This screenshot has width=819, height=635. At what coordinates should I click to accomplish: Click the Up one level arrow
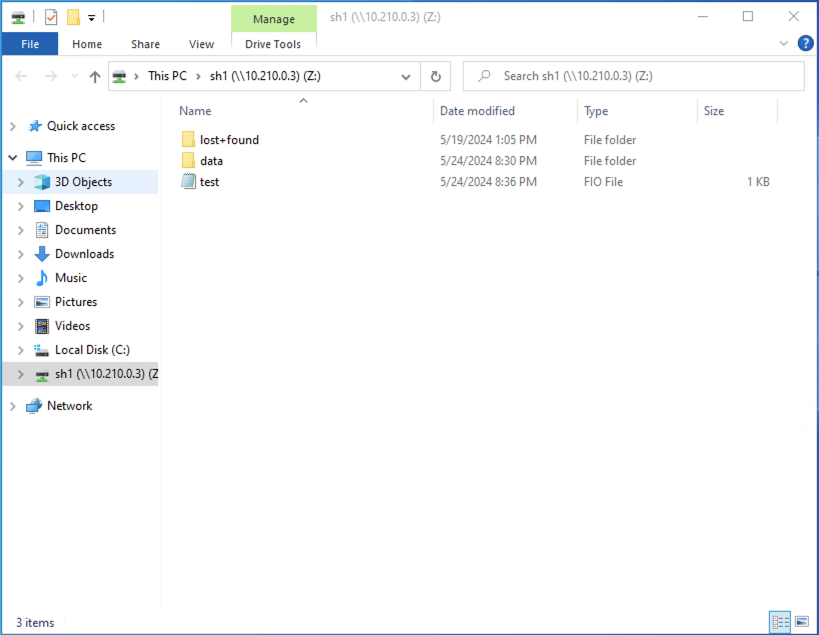pyautogui.click(x=95, y=75)
